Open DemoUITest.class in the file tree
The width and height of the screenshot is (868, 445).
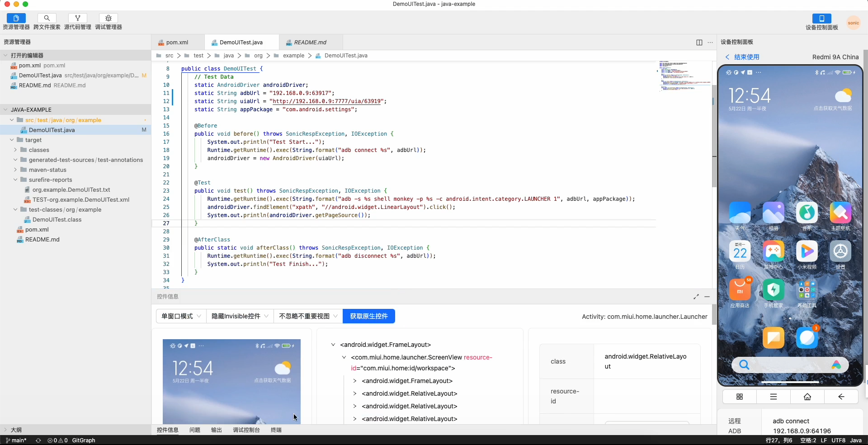pyautogui.click(x=57, y=219)
